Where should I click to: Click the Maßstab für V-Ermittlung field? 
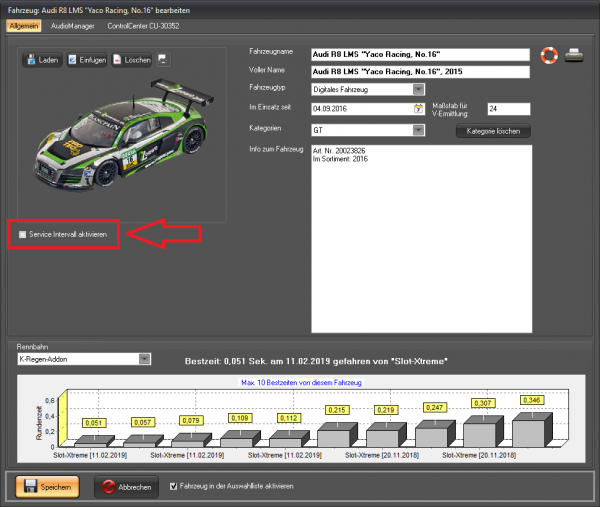509,109
